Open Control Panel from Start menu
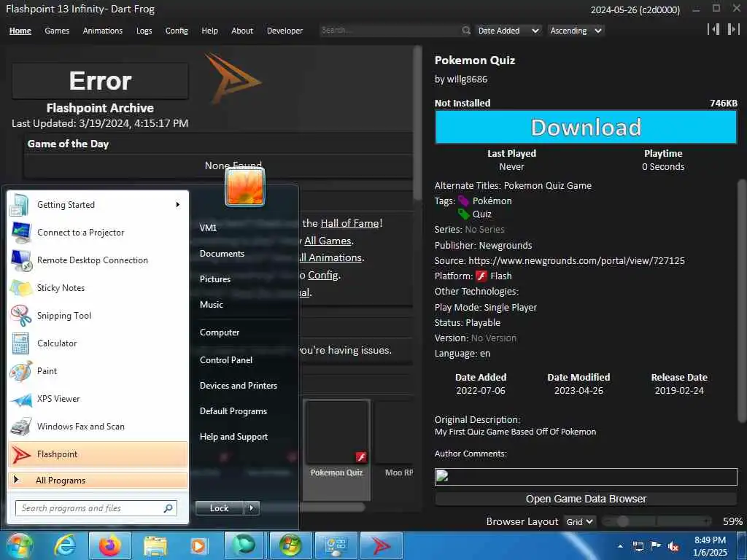Screen dimensions: 747x560 (226, 360)
